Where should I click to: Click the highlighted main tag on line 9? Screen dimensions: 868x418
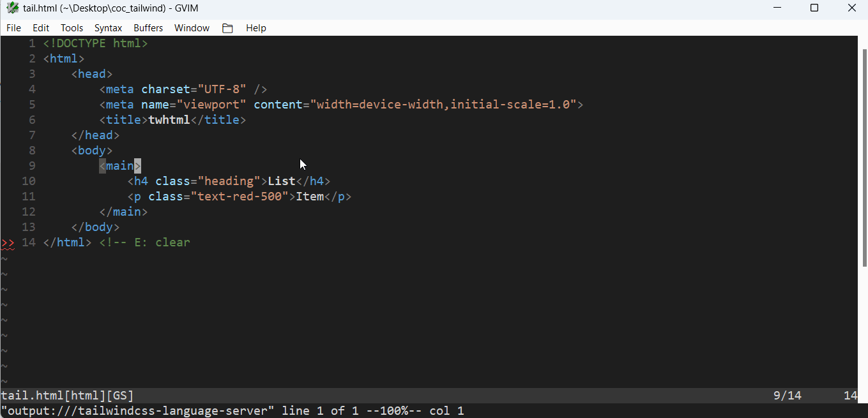(119, 165)
